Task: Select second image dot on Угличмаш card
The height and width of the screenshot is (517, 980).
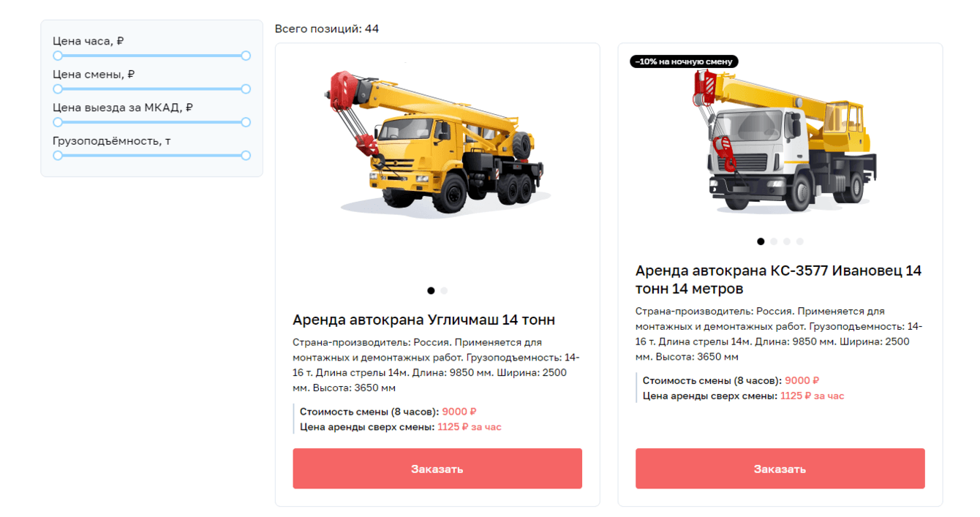Action: point(444,290)
